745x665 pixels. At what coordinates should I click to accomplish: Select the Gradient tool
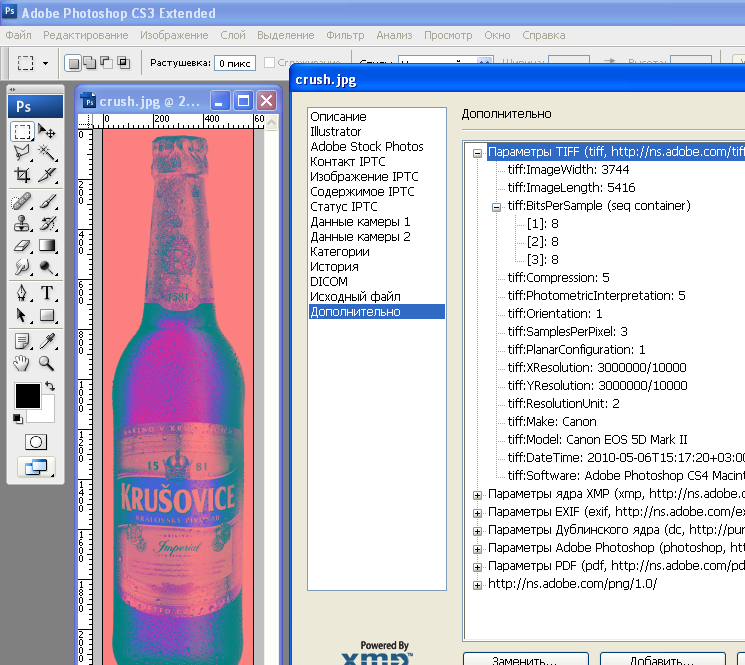47,245
